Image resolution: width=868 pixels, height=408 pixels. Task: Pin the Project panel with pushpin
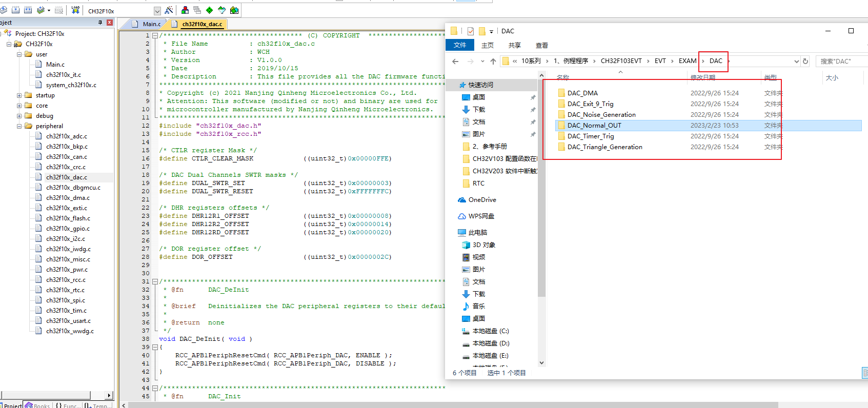click(x=100, y=23)
